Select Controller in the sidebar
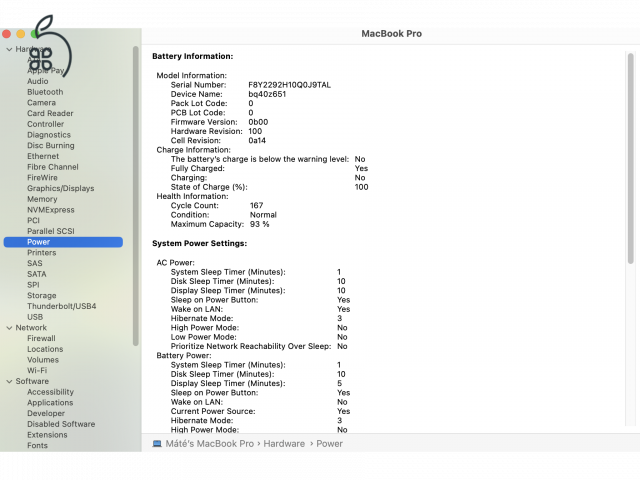 (45, 124)
